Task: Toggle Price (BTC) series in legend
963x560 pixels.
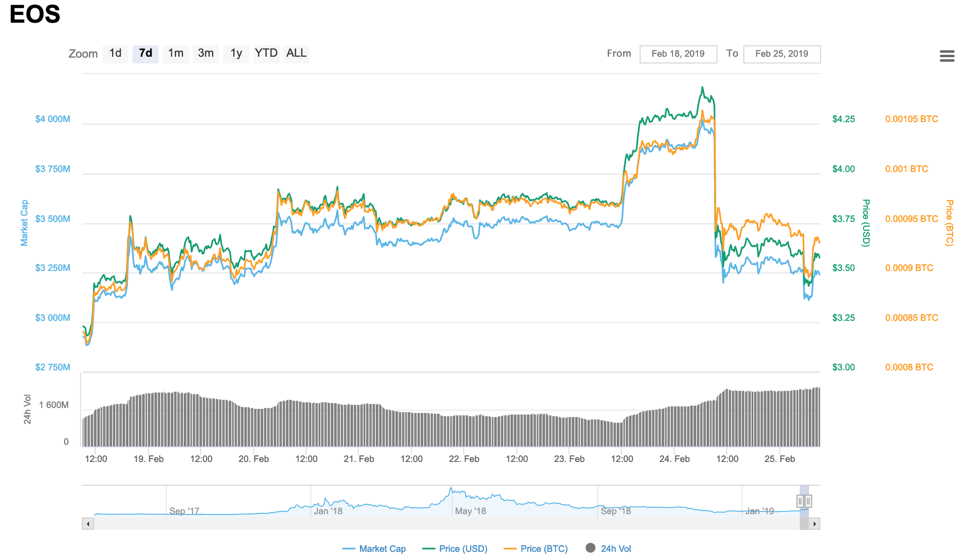Action: tap(536, 549)
